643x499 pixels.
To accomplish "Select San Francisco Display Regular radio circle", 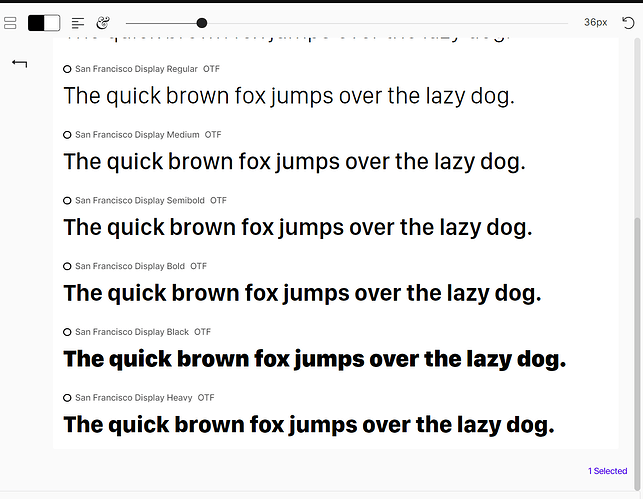I will [x=67, y=69].
